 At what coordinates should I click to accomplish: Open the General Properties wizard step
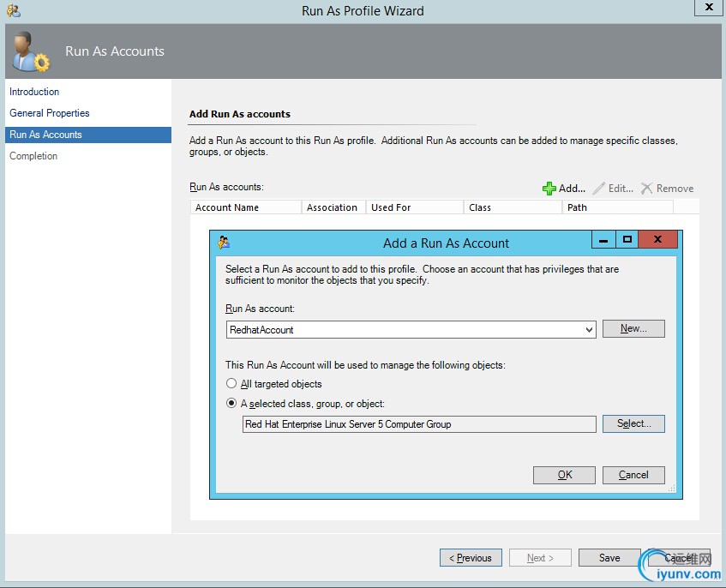pyautogui.click(x=50, y=113)
